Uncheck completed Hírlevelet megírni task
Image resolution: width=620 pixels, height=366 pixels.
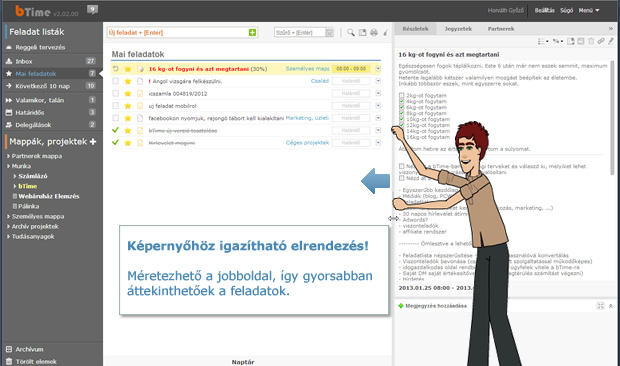pyautogui.click(x=115, y=142)
